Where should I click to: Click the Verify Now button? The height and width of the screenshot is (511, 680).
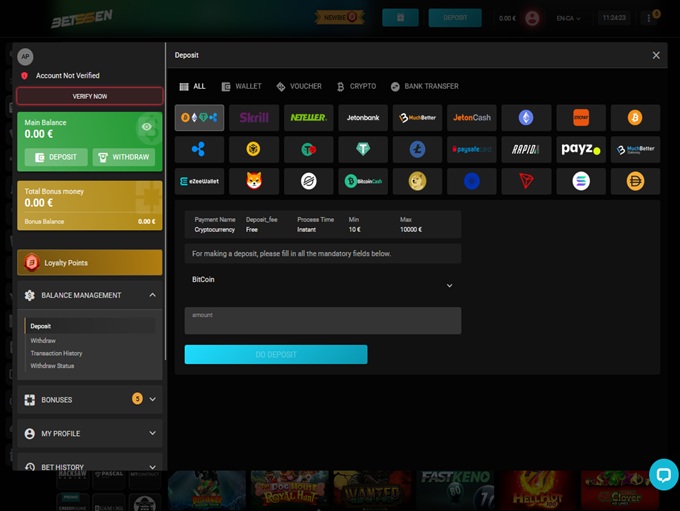click(90, 96)
